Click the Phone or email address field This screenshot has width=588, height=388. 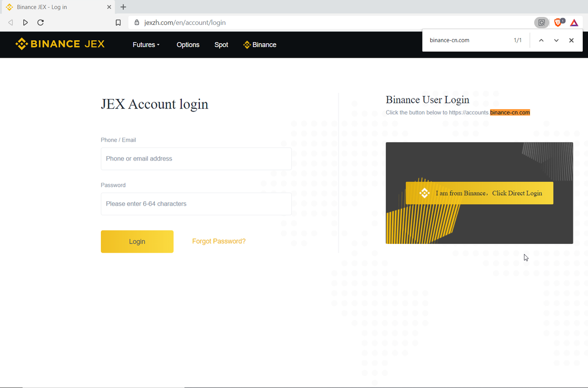[196, 159]
